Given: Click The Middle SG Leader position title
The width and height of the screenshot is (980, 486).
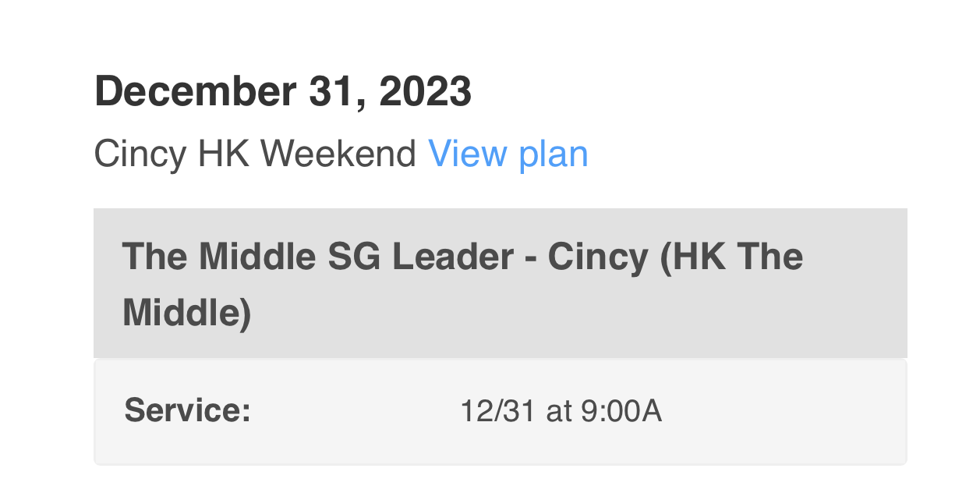Looking at the screenshot, I should click(462, 256).
